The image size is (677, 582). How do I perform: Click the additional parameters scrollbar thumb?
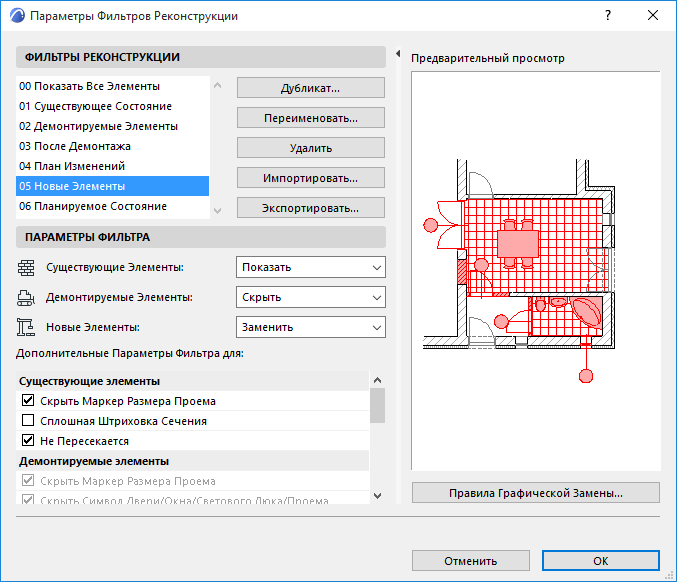[377, 405]
